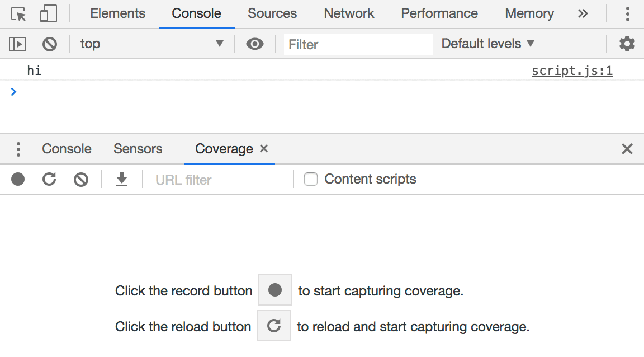Select the inspect element tool
Viewport: 644px width, 357px height.
18,13
